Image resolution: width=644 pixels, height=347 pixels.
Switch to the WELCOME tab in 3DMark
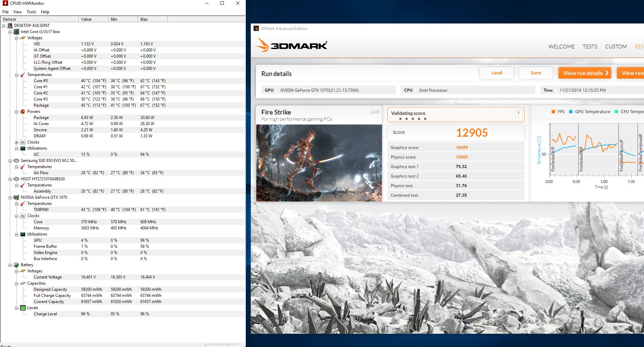(x=561, y=46)
